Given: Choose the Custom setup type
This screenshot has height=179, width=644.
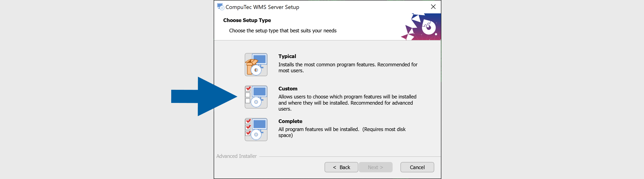Looking at the screenshot, I should 288,88.
